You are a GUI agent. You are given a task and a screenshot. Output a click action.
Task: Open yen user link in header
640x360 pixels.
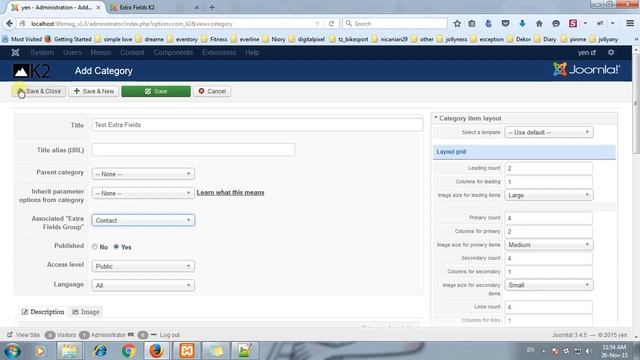click(587, 52)
